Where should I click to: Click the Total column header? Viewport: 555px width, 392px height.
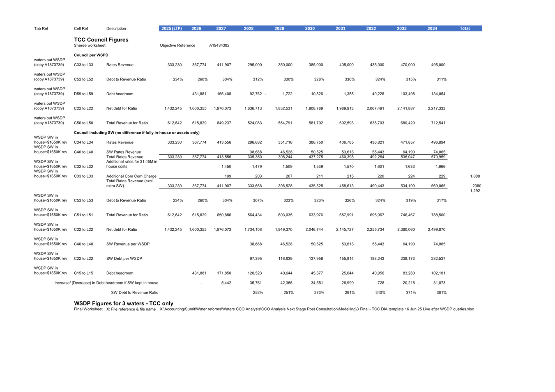465,29
